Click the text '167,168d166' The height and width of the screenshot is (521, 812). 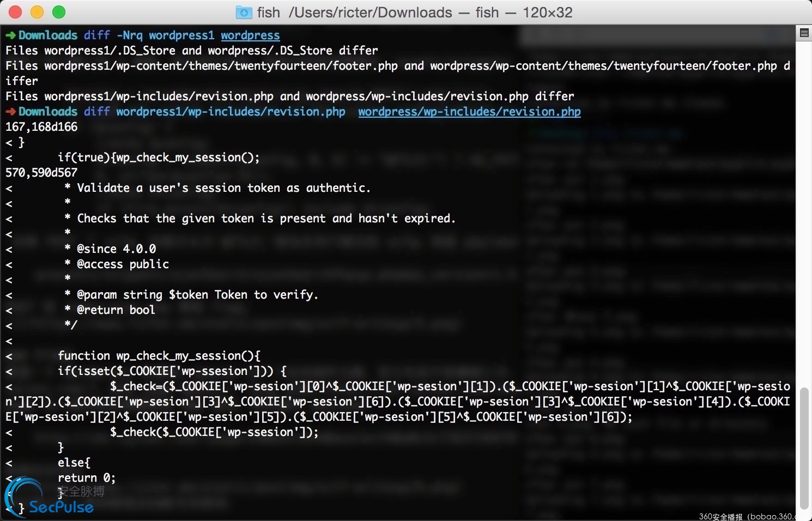coord(41,127)
